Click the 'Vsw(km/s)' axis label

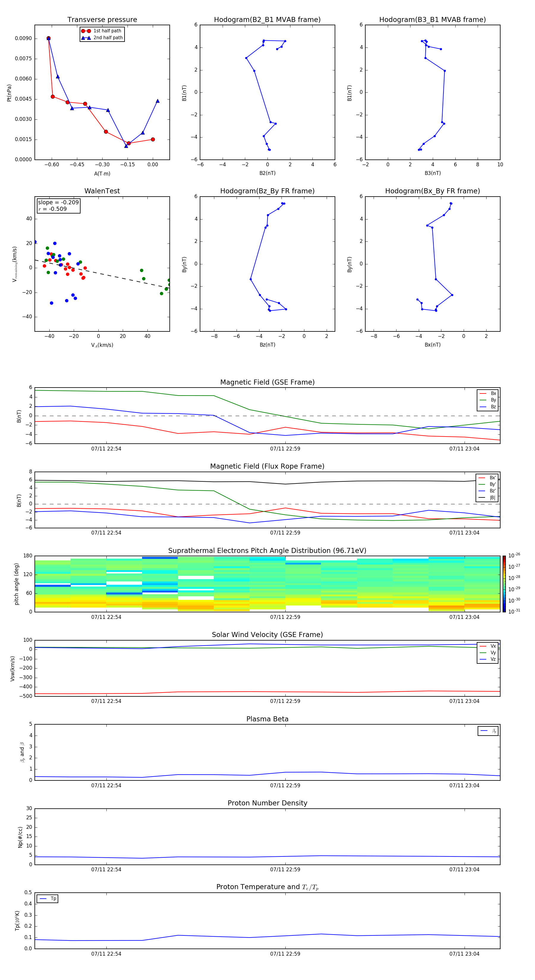[12, 668]
